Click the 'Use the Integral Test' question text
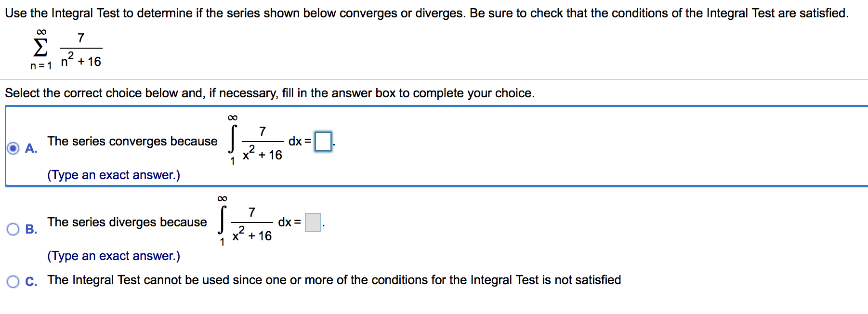868x314 pixels. point(427,13)
